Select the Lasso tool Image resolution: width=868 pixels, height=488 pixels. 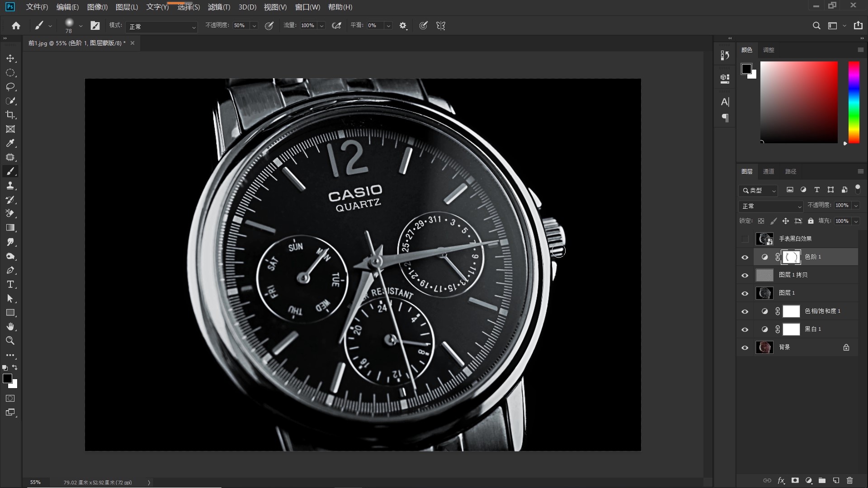point(10,87)
